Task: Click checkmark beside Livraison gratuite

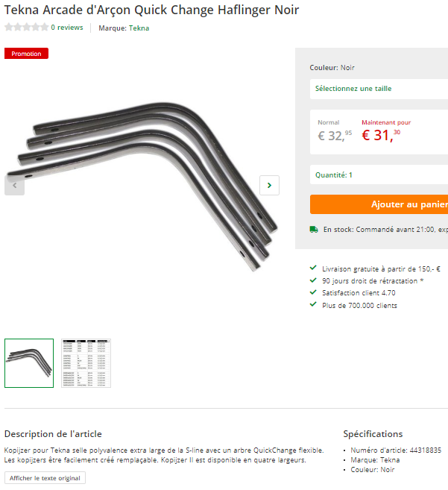Action: coord(313,268)
